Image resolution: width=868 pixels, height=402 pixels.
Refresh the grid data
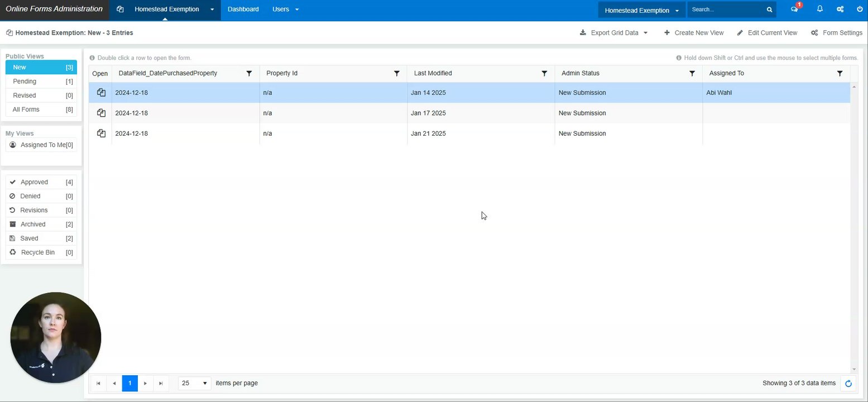tap(848, 384)
